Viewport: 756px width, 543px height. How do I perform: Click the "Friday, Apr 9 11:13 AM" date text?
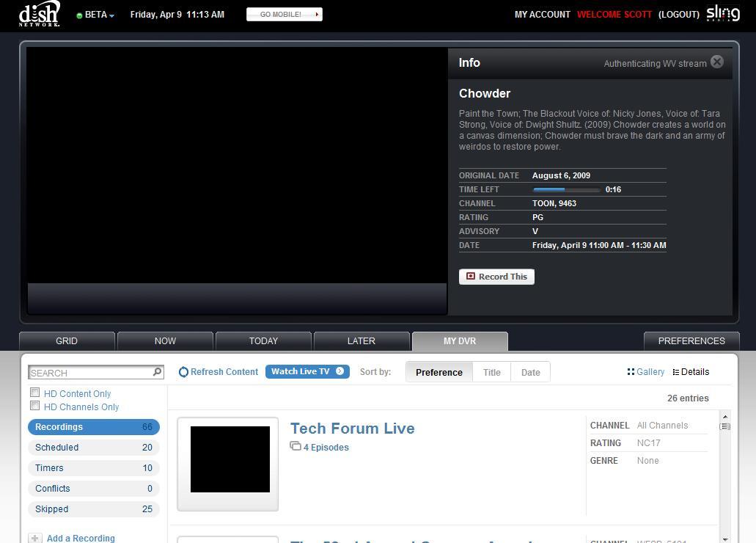[x=177, y=15]
